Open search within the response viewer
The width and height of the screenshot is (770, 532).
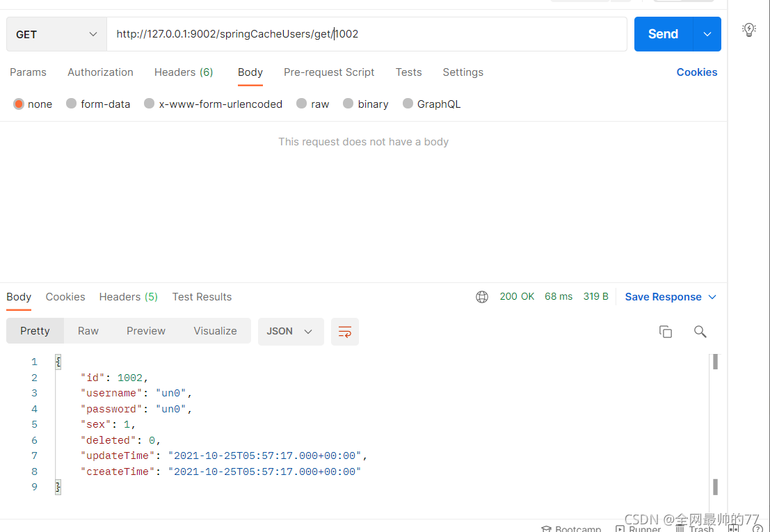coord(700,332)
